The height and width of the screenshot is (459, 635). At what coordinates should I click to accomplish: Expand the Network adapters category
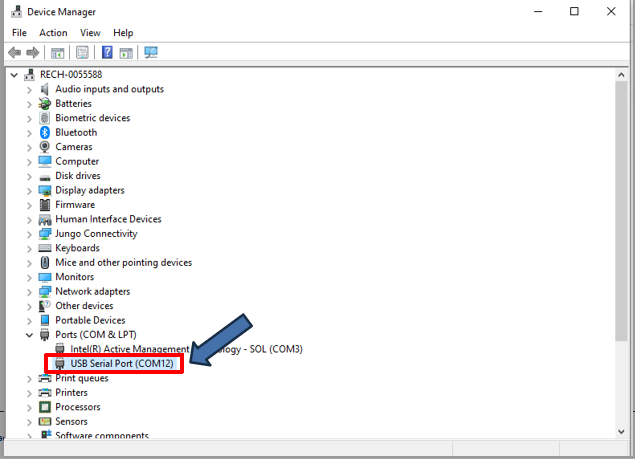point(29,292)
